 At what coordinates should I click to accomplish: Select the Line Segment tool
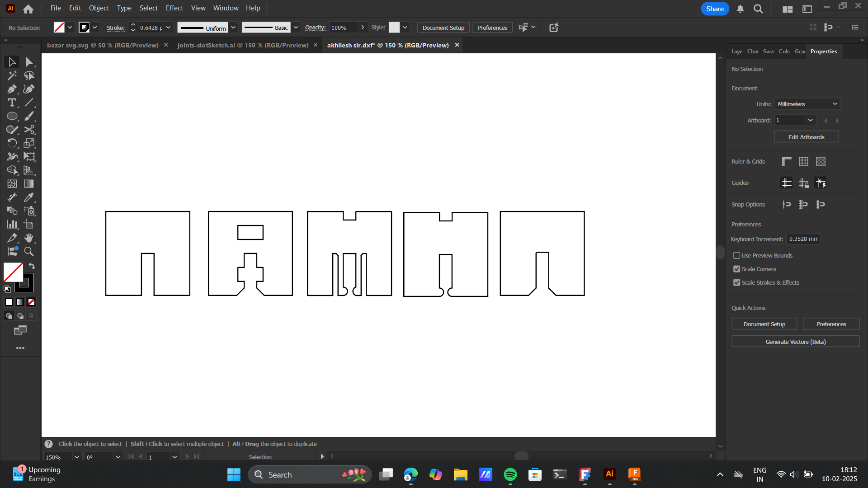coord(29,103)
